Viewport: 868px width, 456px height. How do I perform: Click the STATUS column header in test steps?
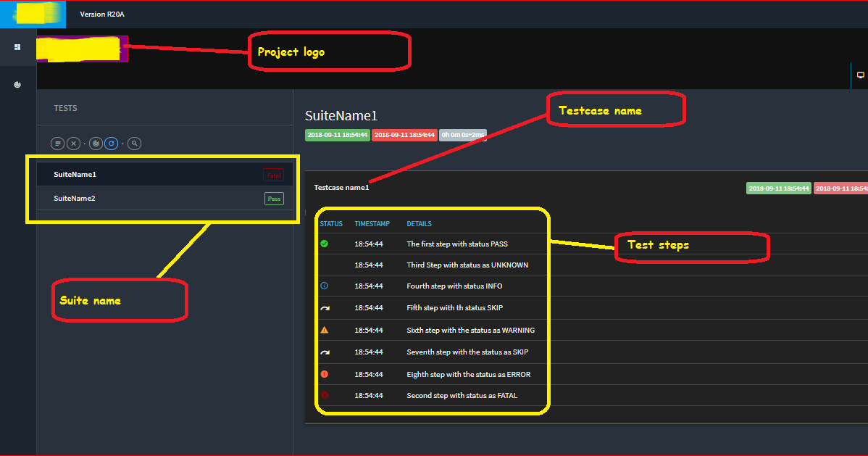pos(330,223)
